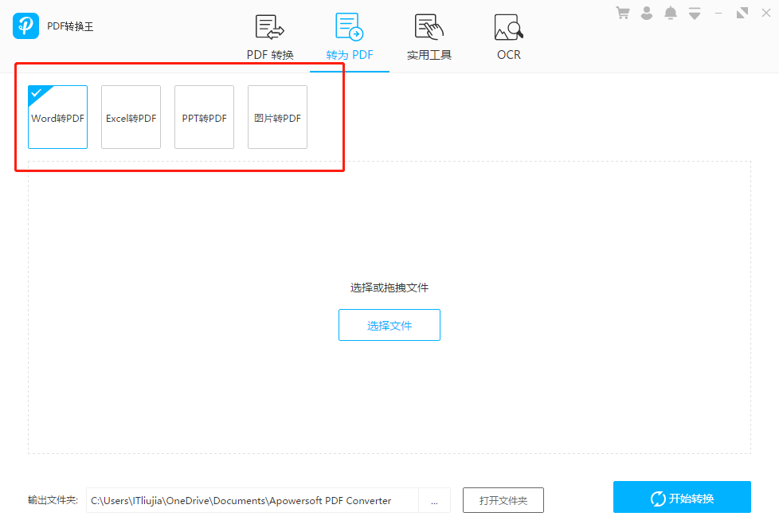Open the 实用工具 tab
This screenshot has width=779, height=532.
click(x=429, y=38)
